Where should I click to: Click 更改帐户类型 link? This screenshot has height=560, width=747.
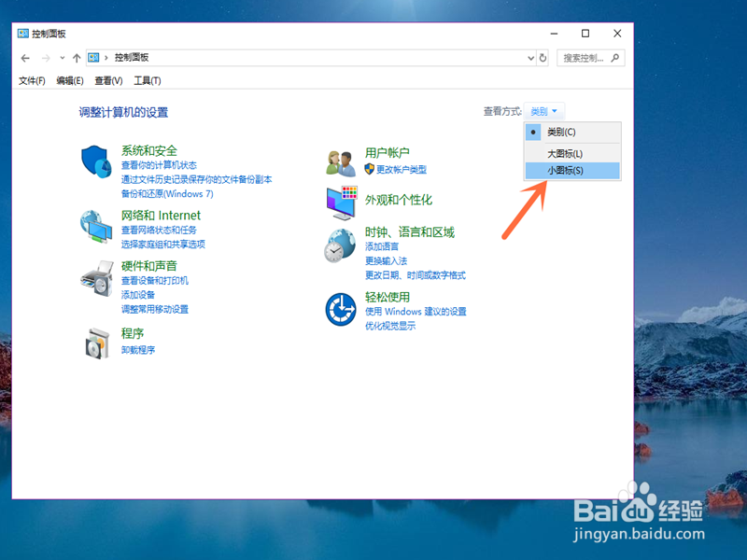402,170
